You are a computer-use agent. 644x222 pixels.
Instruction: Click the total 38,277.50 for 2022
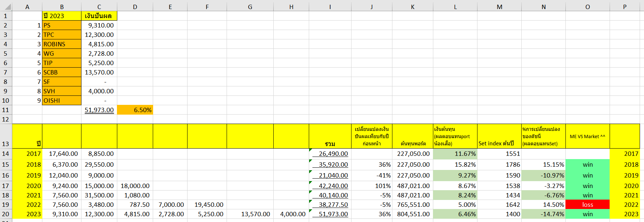330,205
